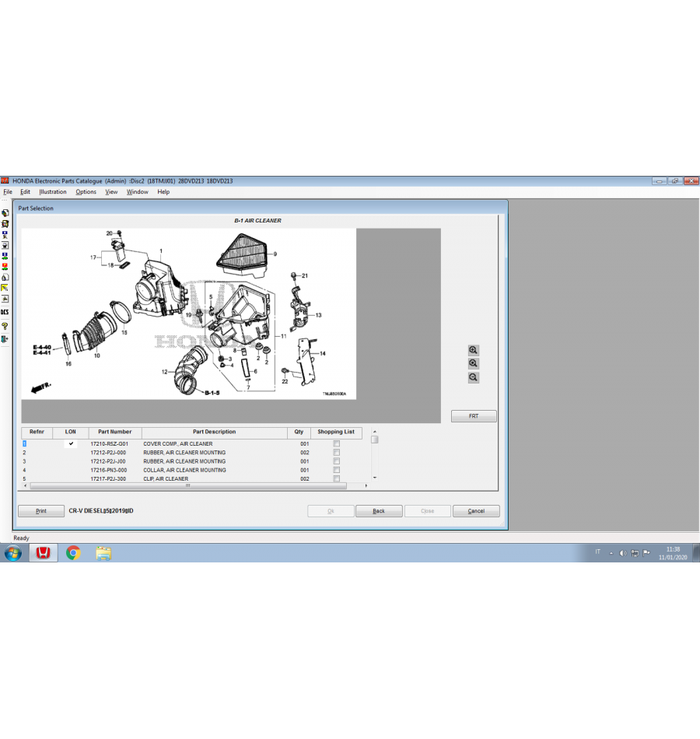Open the Window menu
The height and width of the screenshot is (739, 700).
click(137, 192)
